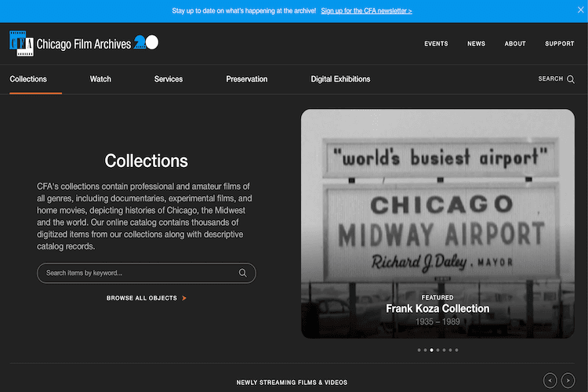Open Digital Exhibitions
The height and width of the screenshot is (392, 588).
tap(340, 79)
